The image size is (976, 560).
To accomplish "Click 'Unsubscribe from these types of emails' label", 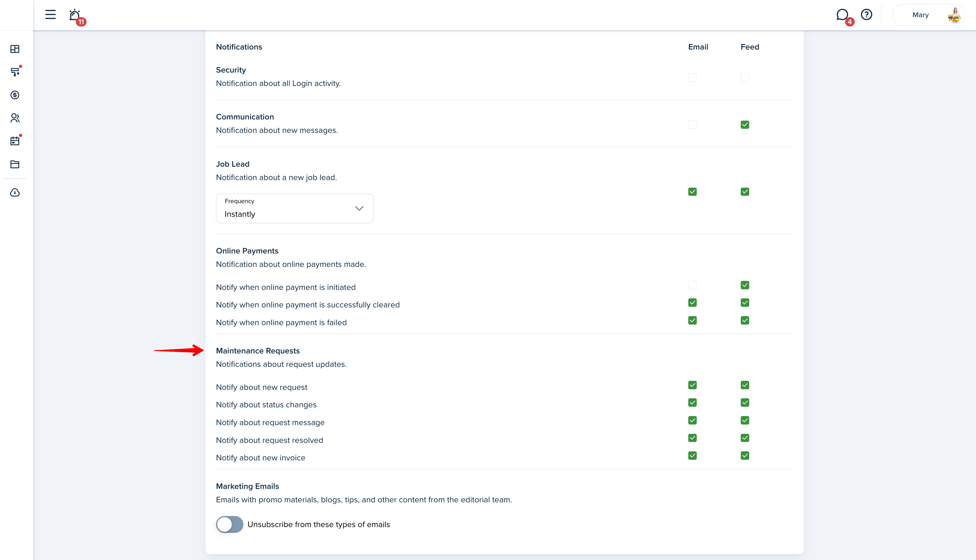I will [319, 525].
